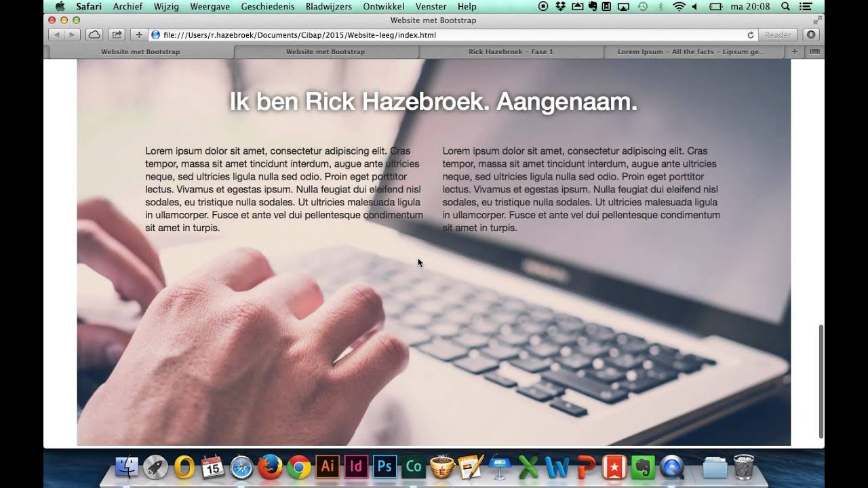Open the Safari application menu
868x488 pixels.
tap(89, 6)
